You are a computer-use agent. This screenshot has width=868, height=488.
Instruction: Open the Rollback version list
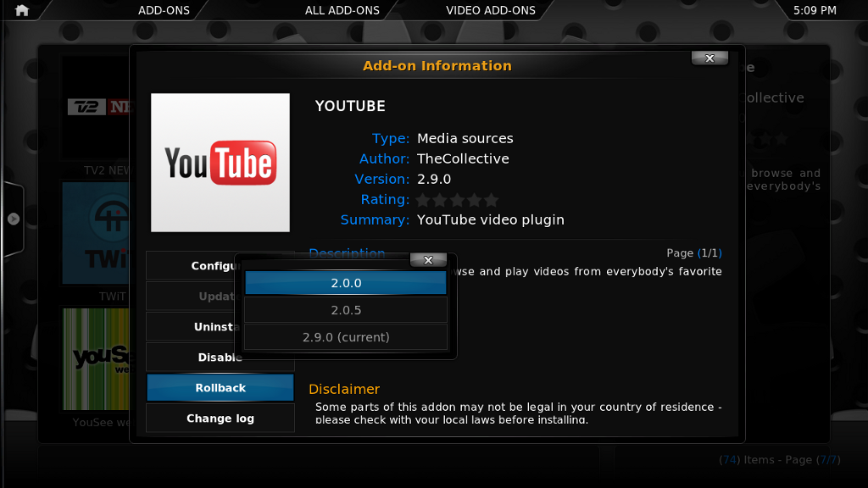click(220, 388)
